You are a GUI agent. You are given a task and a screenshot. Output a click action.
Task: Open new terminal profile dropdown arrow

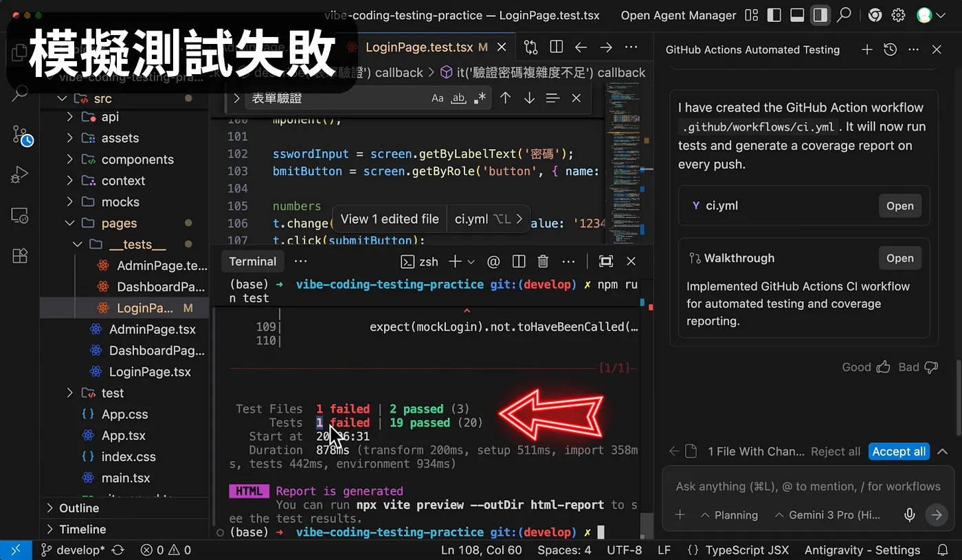(471, 261)
